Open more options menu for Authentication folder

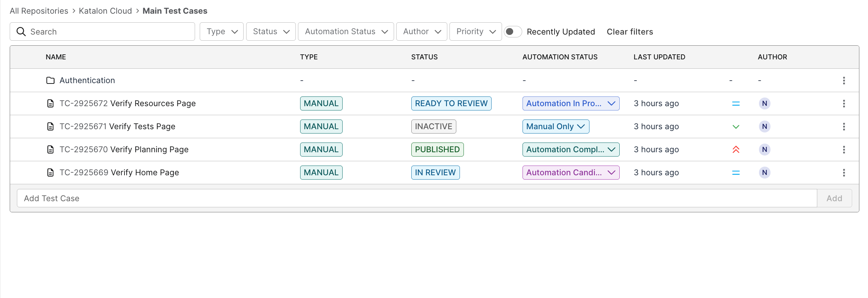pos(844,81)
